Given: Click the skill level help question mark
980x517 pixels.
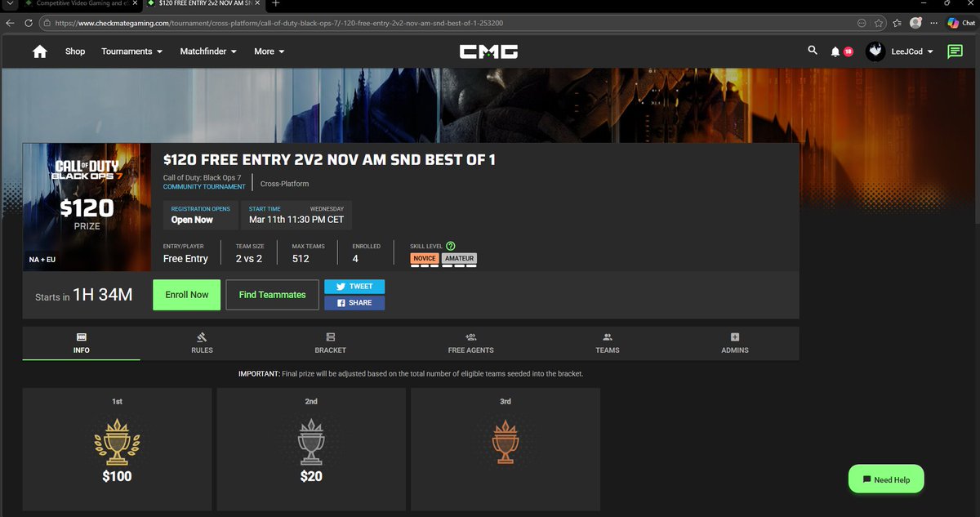Looking at the screenshot, I should coord(451,246).
